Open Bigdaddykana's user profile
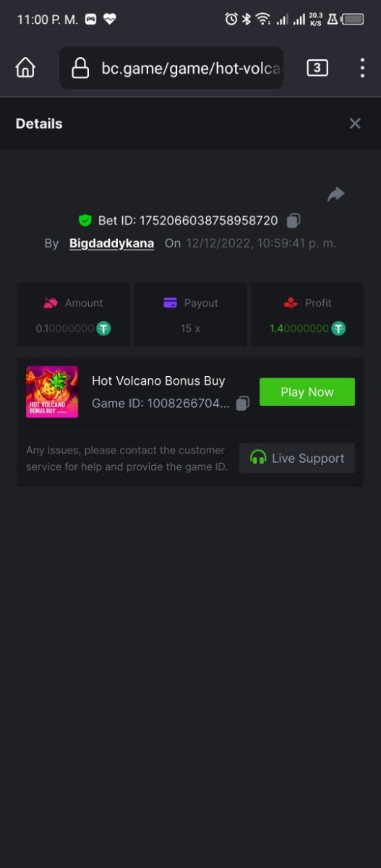The image size is (381, 868). coord(111,243)
